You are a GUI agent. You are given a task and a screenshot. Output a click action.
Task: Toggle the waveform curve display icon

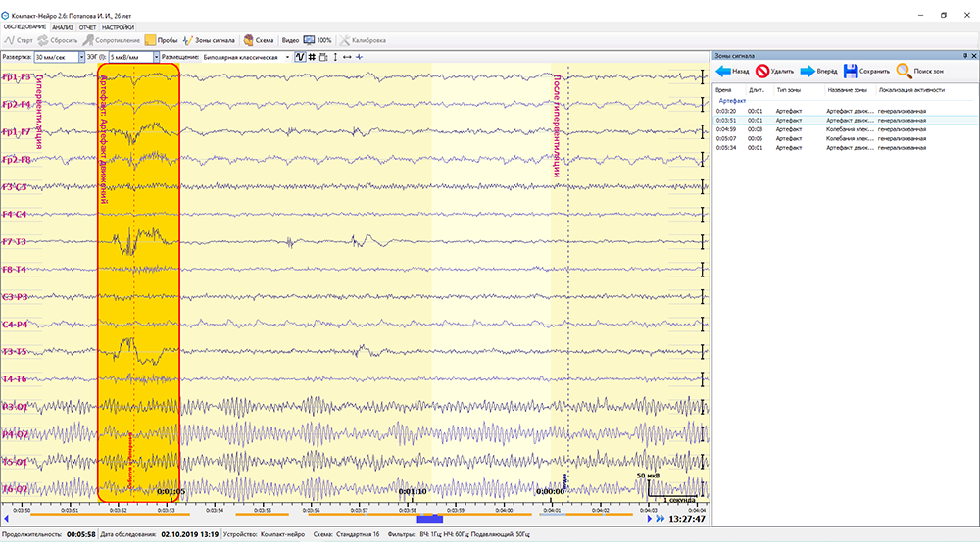[x=300, y=57]
